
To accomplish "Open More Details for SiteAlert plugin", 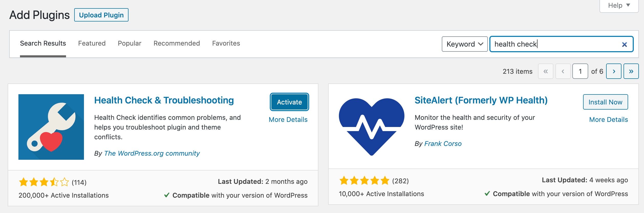I will click(x=608, y=120).
